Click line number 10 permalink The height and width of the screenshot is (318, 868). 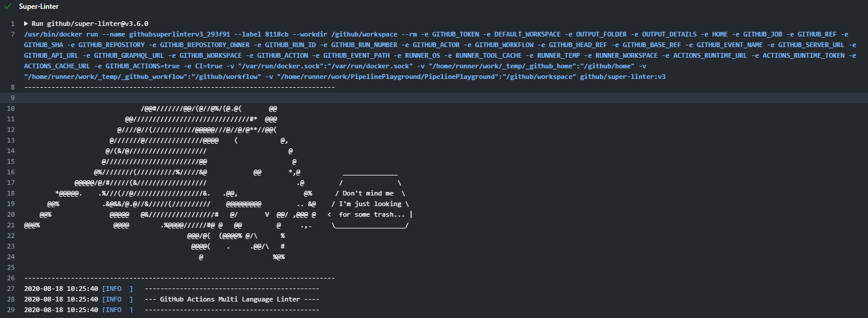[x=11, y=108]
